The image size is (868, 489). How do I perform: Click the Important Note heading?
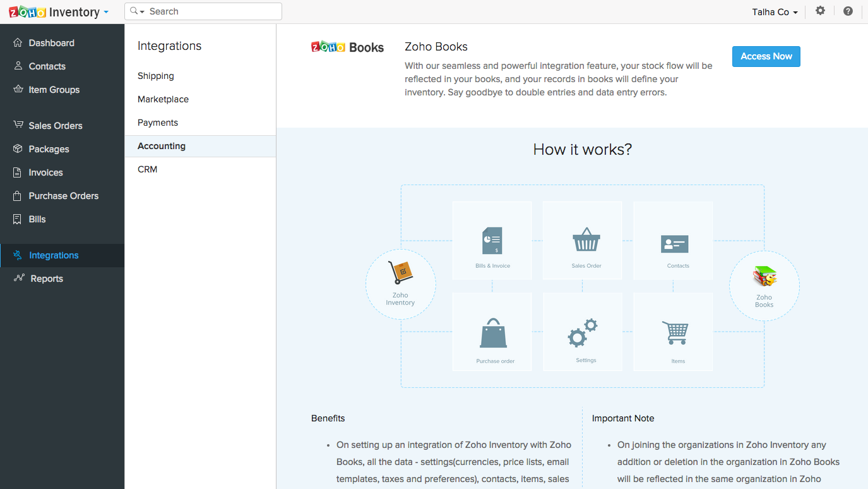[x=623, y=418]
